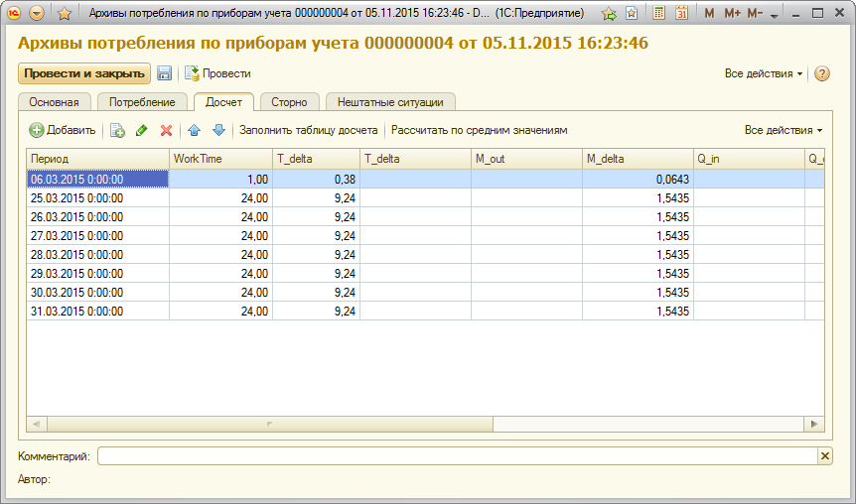Open the calculator icon in title bar

(659, 13)
